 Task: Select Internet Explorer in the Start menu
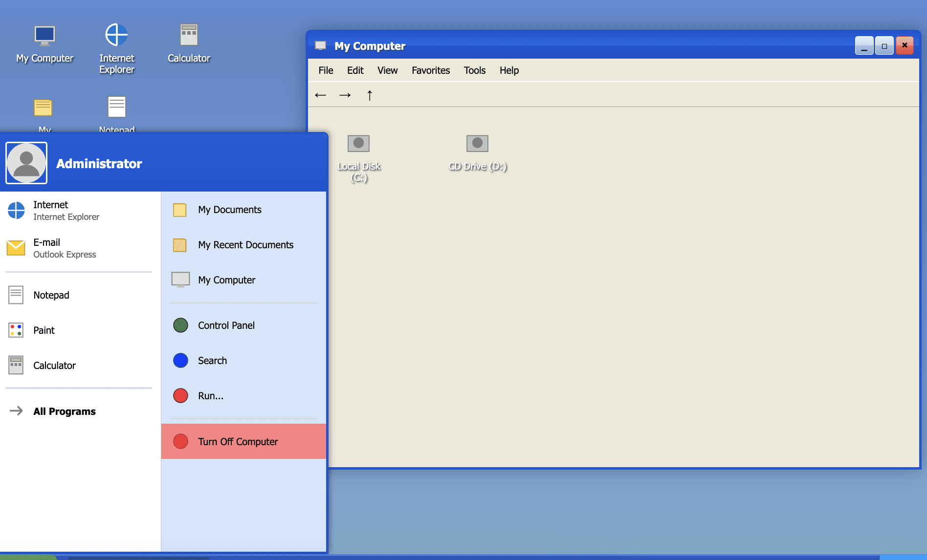66,210
